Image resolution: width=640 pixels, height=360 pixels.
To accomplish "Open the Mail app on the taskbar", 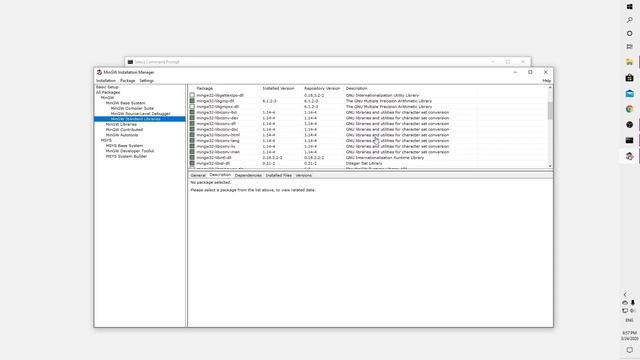I will (x=629, y=93).
